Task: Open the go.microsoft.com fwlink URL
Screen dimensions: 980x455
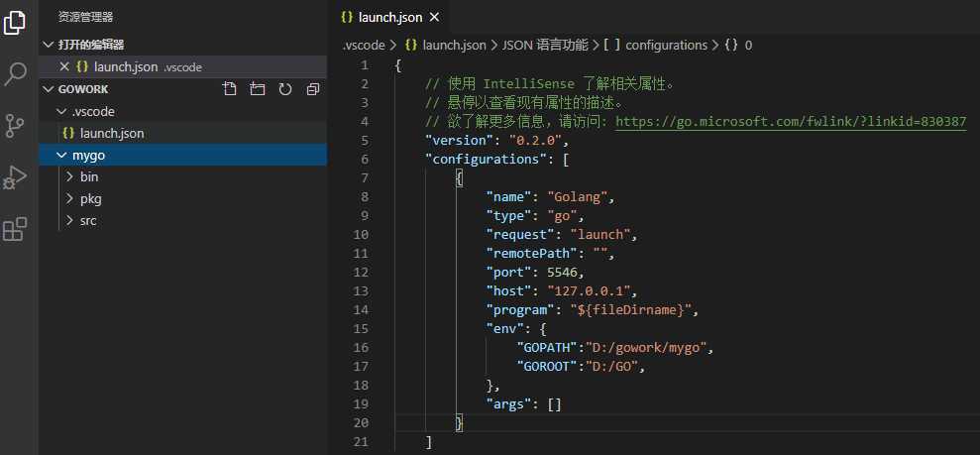Action: (792, 122)
